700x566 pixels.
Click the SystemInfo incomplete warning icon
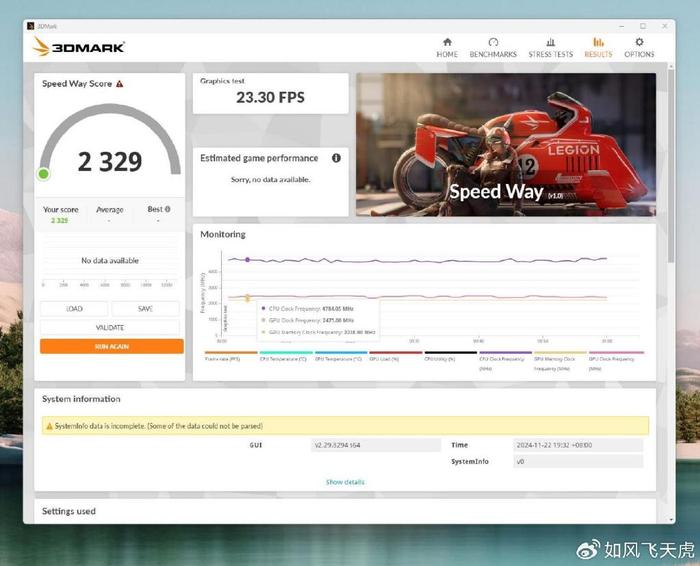pyautogui.click(x=50, y=426)
